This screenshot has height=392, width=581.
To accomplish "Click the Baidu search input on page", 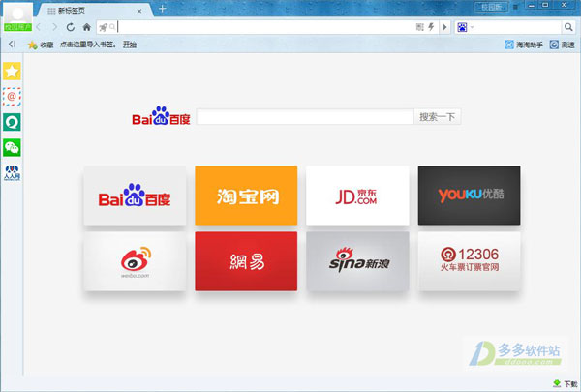I will (305, 117).
